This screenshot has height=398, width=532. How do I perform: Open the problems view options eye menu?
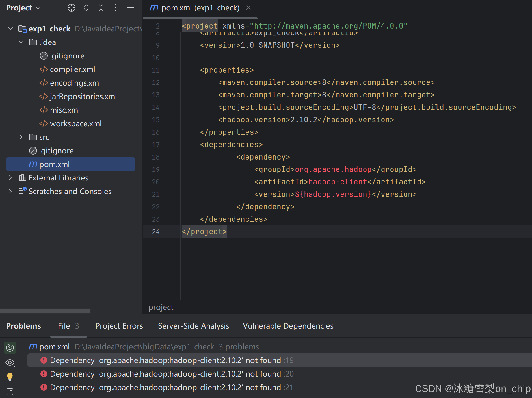pos(10,363)
